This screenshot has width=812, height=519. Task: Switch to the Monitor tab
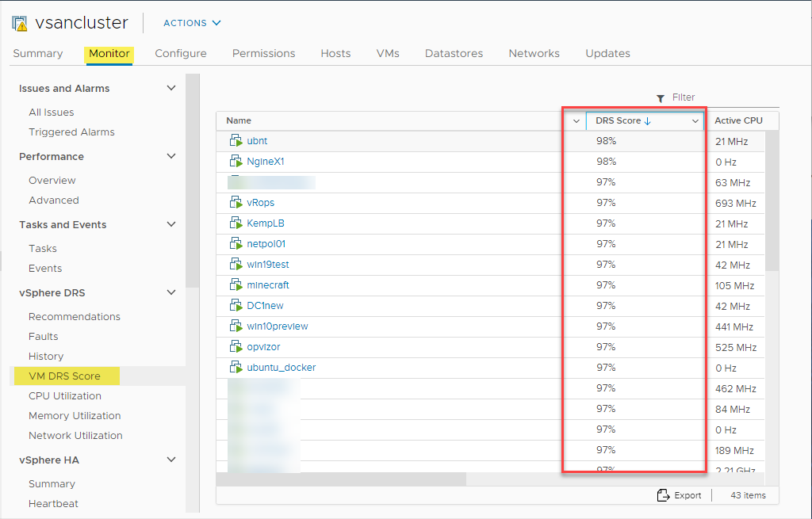coord(109,53)
